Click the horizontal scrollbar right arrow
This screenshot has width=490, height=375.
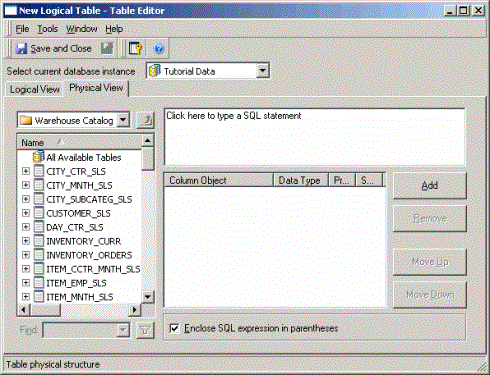click(135, 310)
